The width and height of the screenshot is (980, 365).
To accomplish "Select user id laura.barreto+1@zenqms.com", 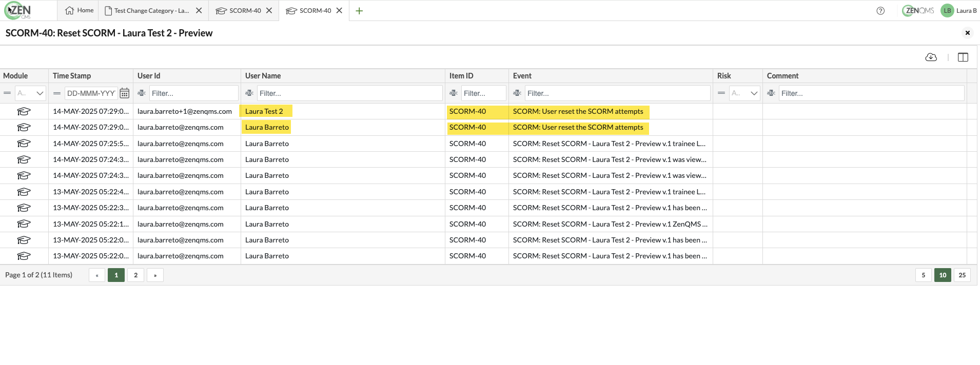I will click(x=185, y=111).
